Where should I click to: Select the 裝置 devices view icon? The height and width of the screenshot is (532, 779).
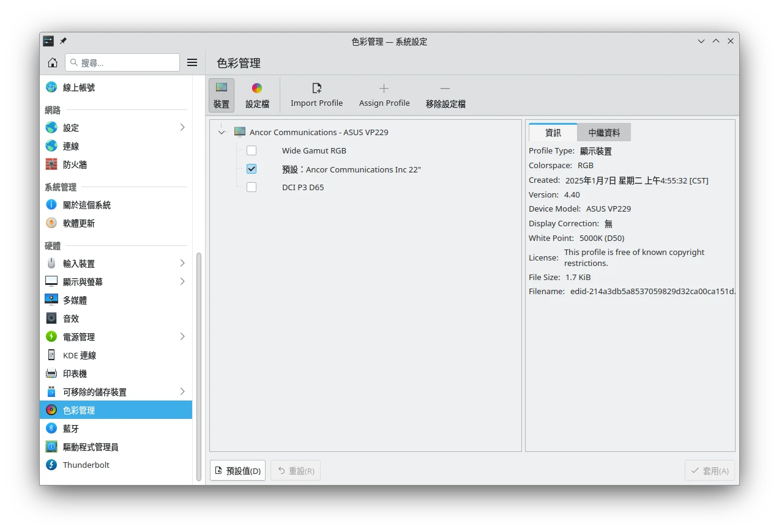tap(221, 89)
